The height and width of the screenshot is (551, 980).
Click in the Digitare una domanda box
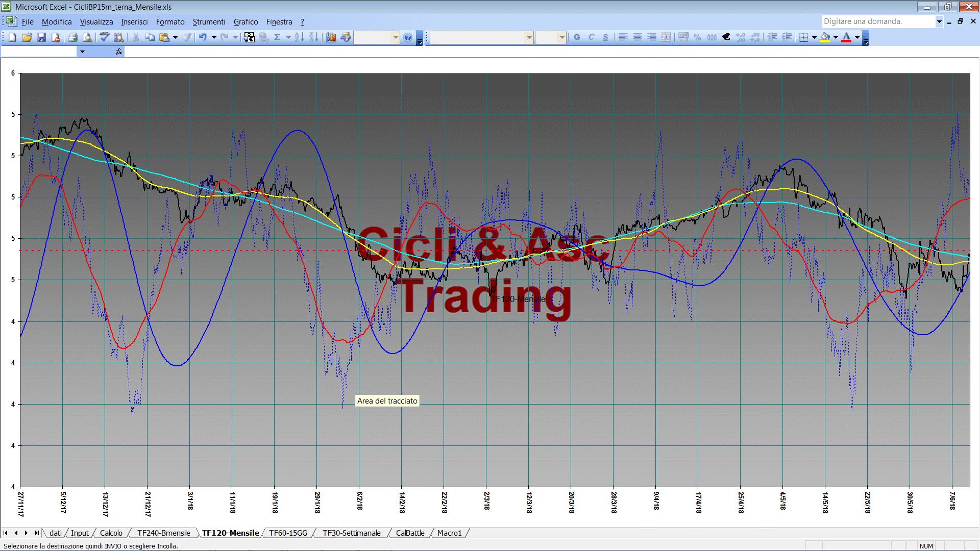[x=878, y=21]
